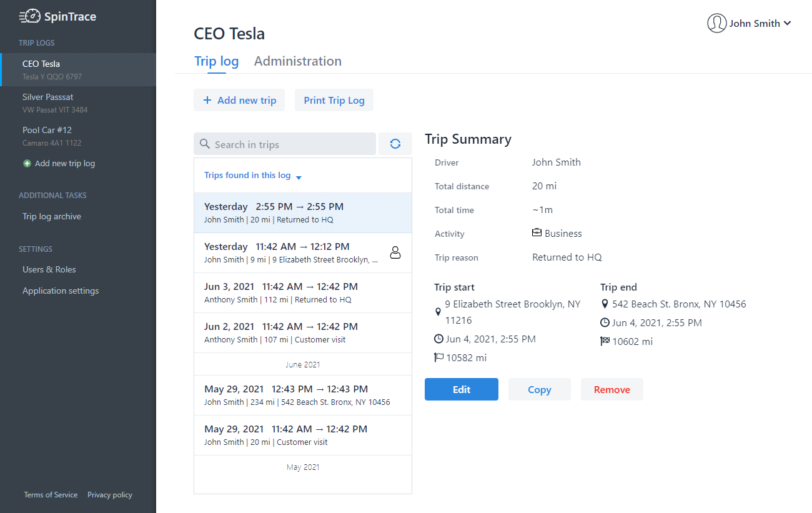
Task: Open the CEO Tesla trip log
Action: coord(78,69)
